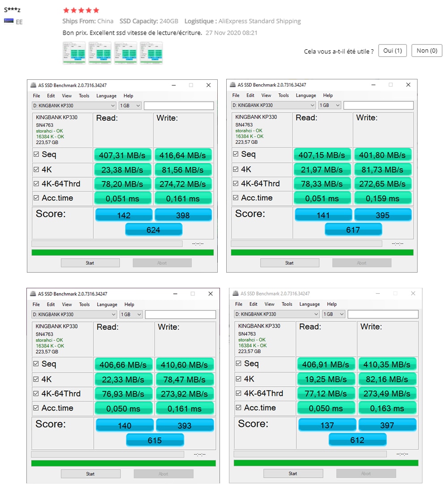Click the EE country flag icon
Viewport: 448px width, 486px height.
(9, 21)
